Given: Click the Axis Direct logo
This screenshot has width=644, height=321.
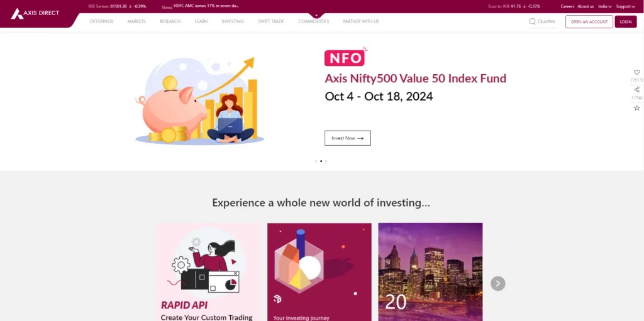Looking at the screenshot, I should click(35, 13).
